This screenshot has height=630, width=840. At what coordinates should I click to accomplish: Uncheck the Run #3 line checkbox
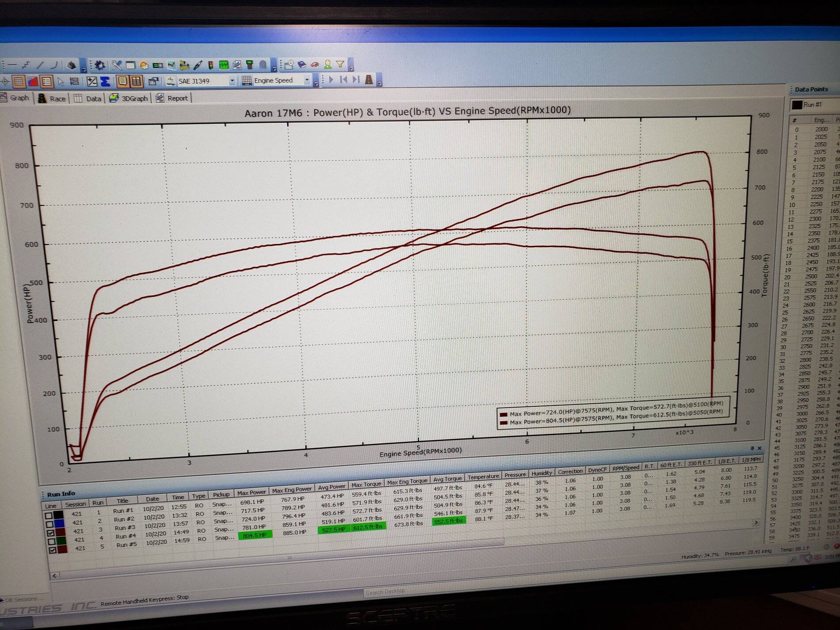[x=50, y=533]
